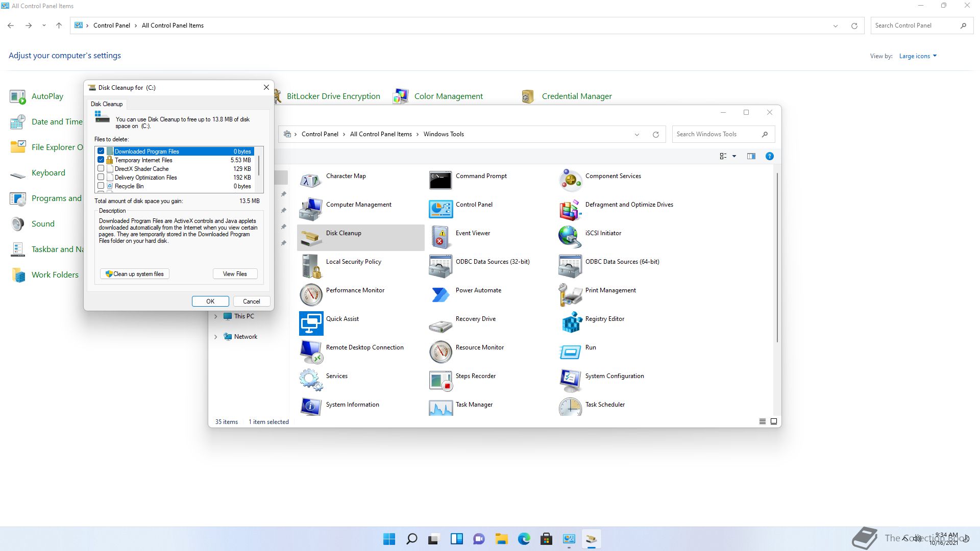
Task: Select the Disk Cleanup tab
Action: (x=107, y=104)
